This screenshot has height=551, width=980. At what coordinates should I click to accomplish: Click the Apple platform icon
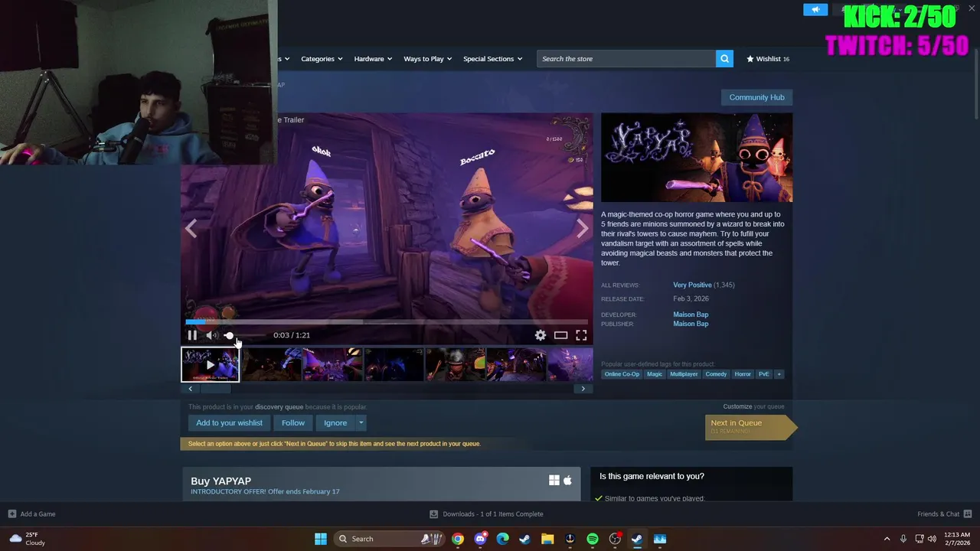coord(567,480)
